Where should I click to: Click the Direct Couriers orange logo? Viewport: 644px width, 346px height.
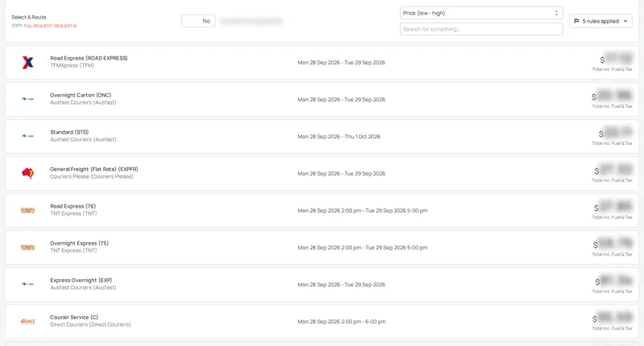point(27,321)
